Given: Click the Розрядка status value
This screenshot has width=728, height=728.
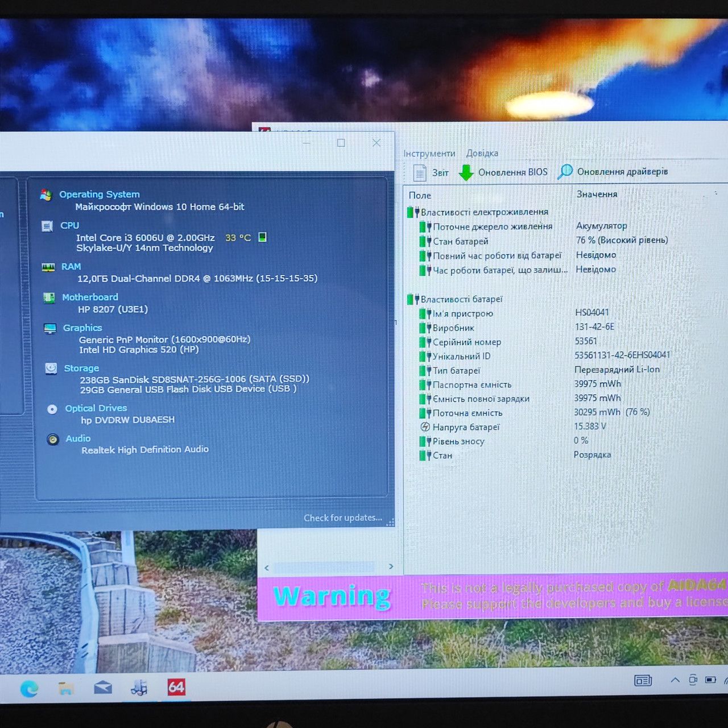Looking at the screenshot, I should (x=592, y=454).
